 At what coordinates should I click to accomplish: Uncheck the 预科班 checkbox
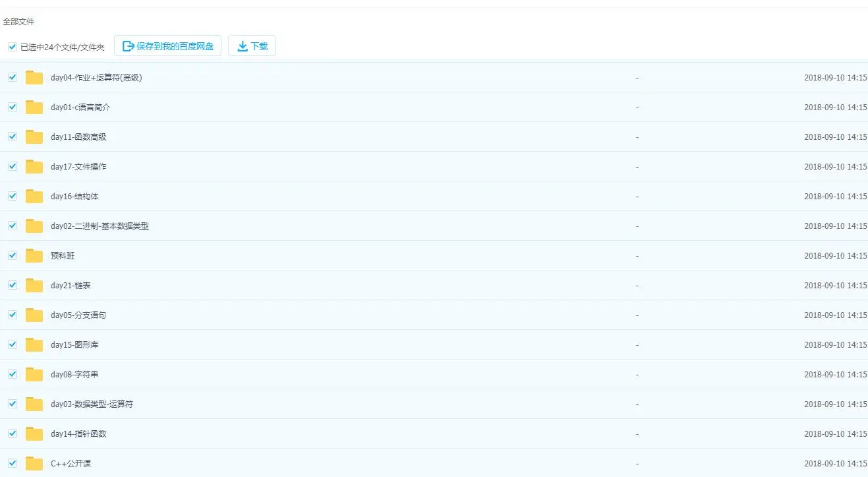(13, 255)
